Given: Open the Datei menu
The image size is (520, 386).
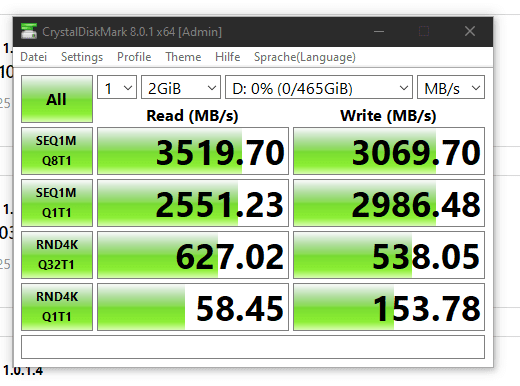Looking at the screenshot, I should [x=33, y=57].
